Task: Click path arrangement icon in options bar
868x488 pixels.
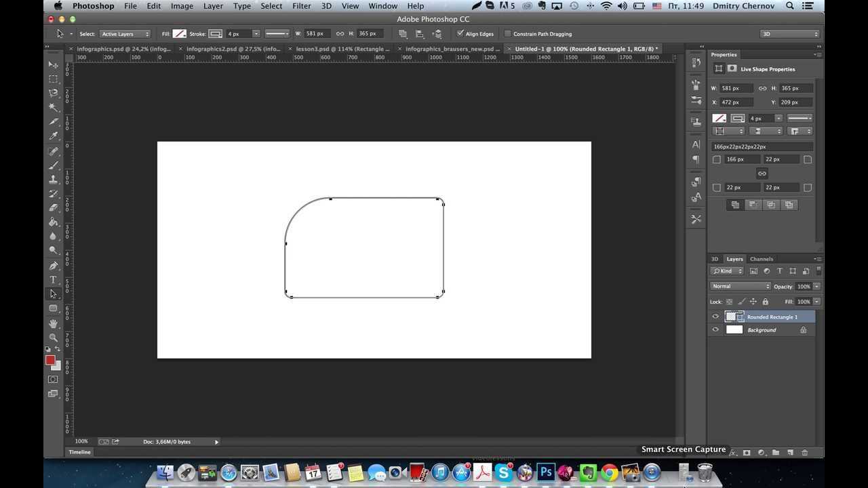Action: pyautogui.click(x=437, y=34)
